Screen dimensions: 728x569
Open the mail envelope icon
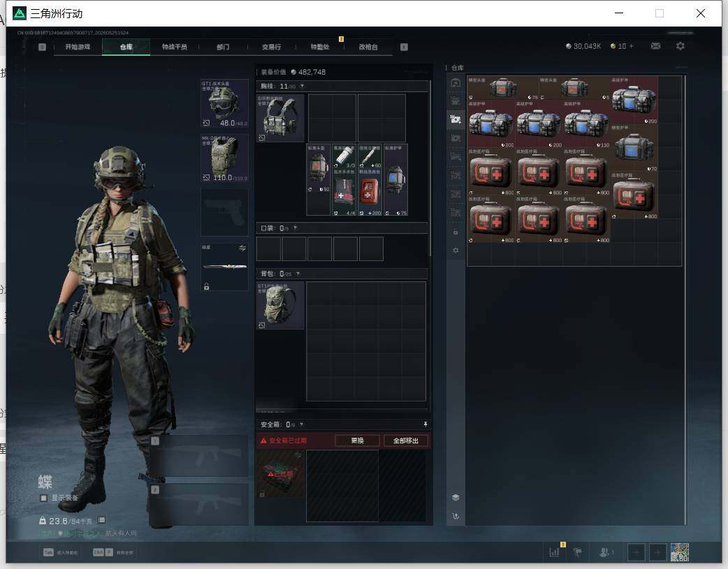click(x=655, y=46)
